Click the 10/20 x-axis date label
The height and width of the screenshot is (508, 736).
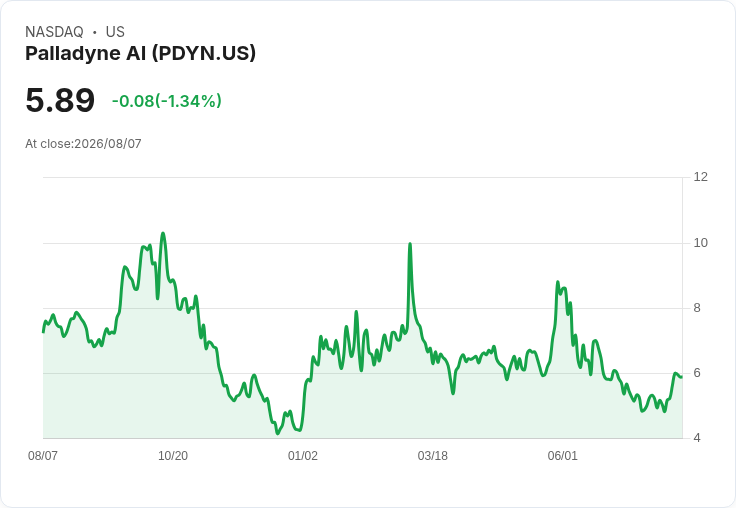tap(173, 455)
